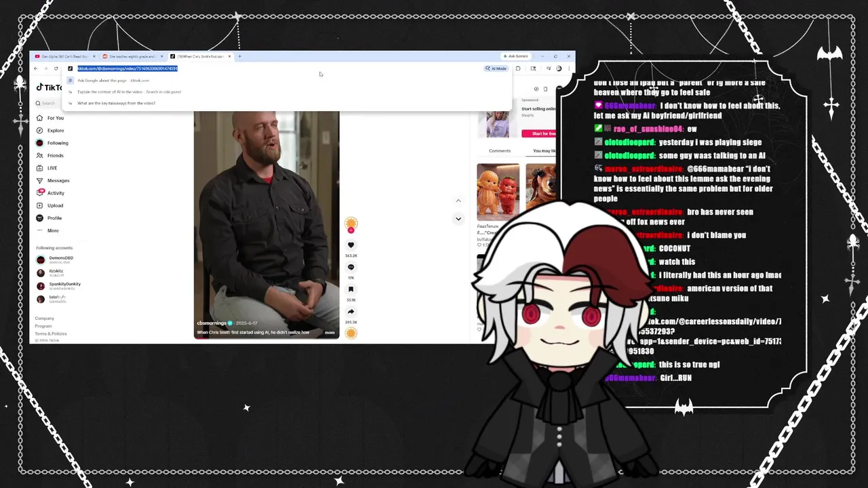Select 'What are the key takeaways' suggestion
868x488 pixels.
pos(288,103)
